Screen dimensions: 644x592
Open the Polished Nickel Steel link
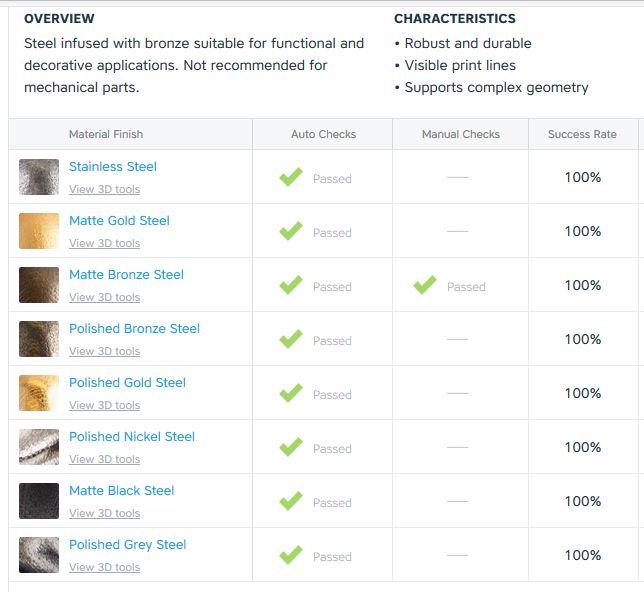132,436
